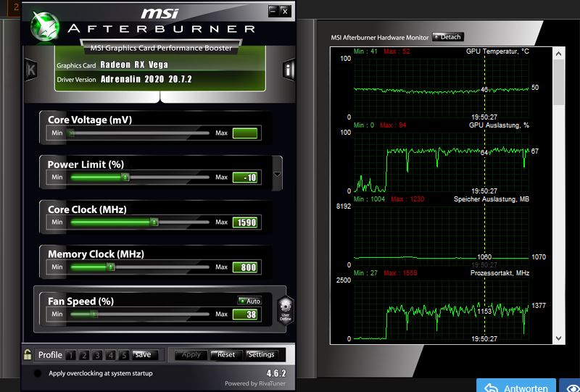Click the Apply button
Viewport: 580px width, 392px height.
click(191, 354)
